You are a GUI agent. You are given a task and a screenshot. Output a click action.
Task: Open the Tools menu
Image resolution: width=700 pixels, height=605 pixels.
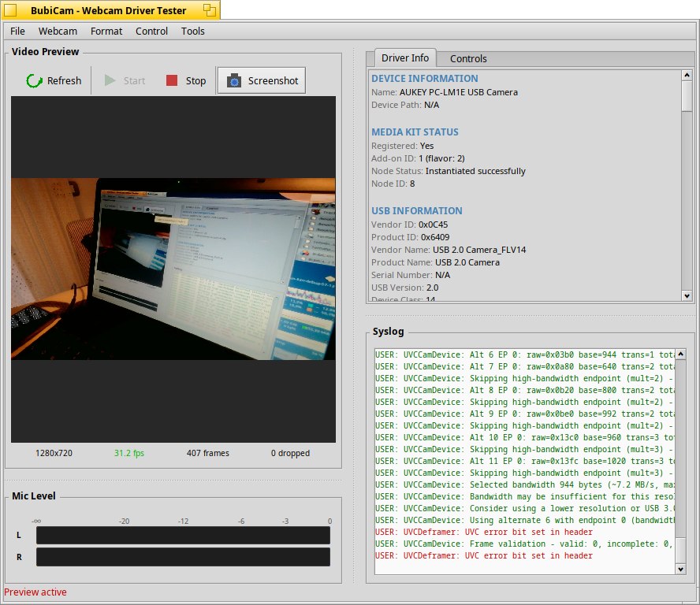click(192, 32)
